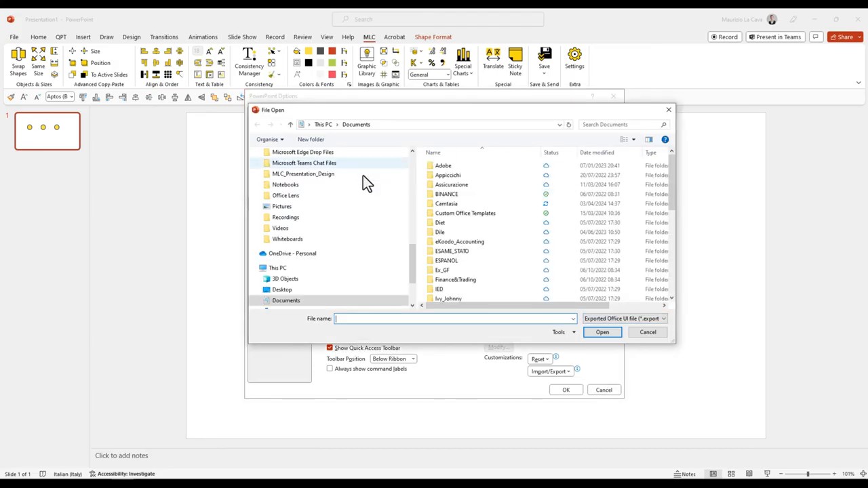Click the Same Size tool
Screen dimensions: 868x488
pos(38,62)
